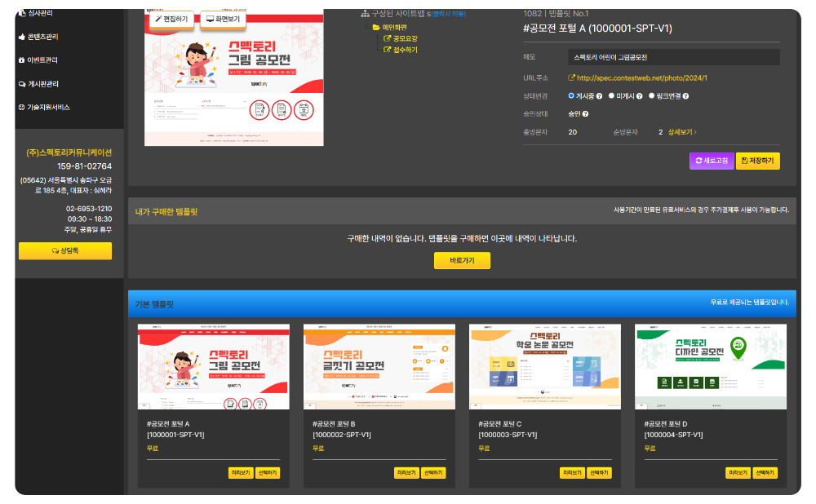816x504 pixels.
Task: Open 콘텐츠관리 in the sidebar
Action: click(x=42, y=37)
